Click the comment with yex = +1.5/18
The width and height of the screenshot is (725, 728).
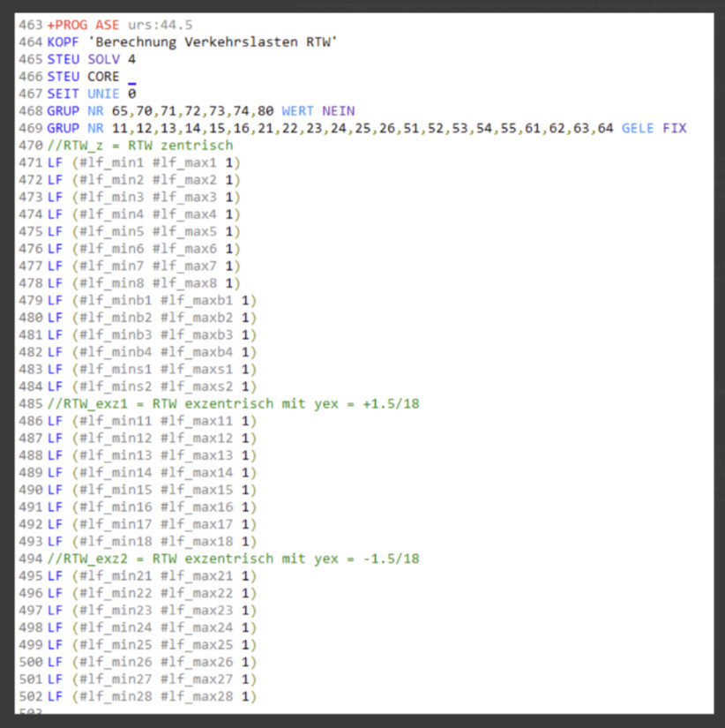[234, 403]
